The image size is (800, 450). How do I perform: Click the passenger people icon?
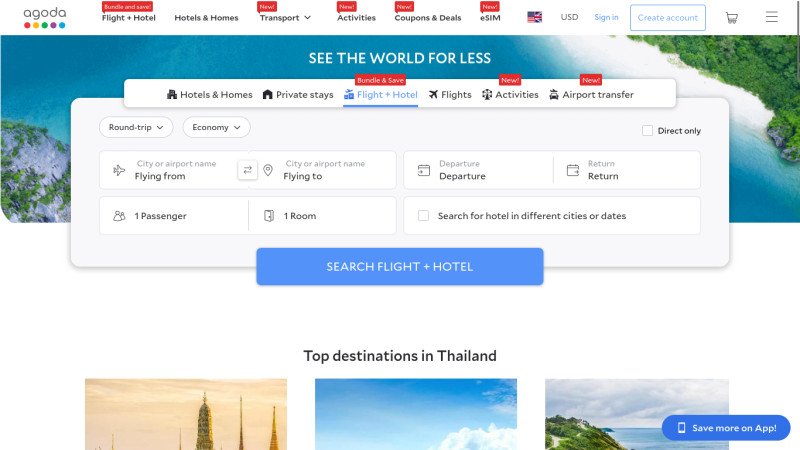[x=119, y=216]
